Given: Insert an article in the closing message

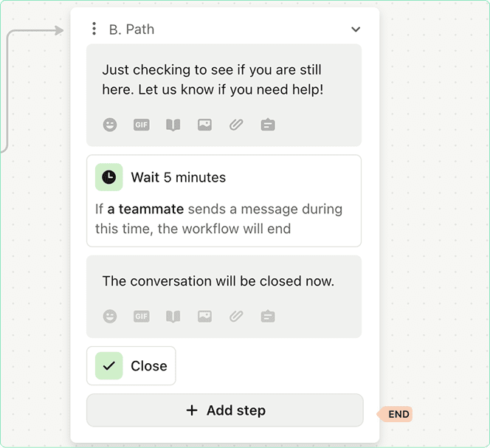Looking at the screenshot, I should coord(173,317).
